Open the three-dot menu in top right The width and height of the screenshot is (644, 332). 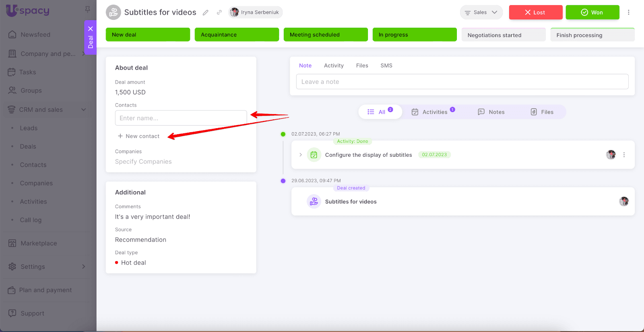pyautogui.click(x=628, y=12)
